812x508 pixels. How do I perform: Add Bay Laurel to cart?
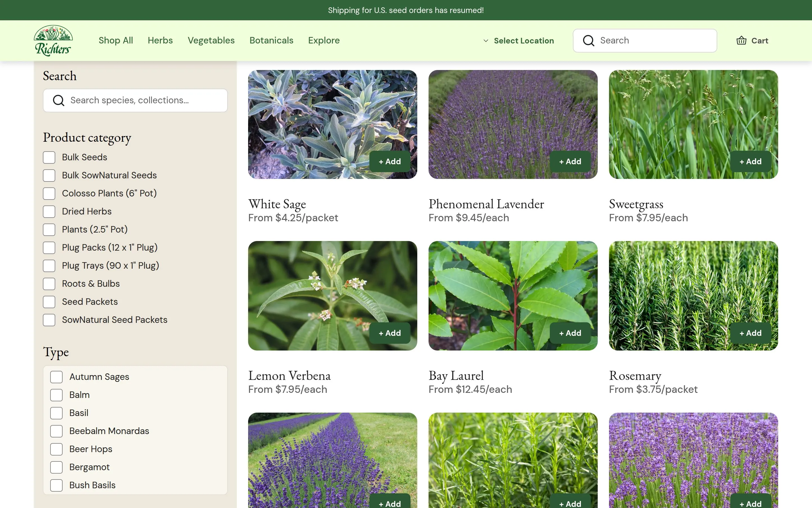pyautogui.click(x=570, y=333)
